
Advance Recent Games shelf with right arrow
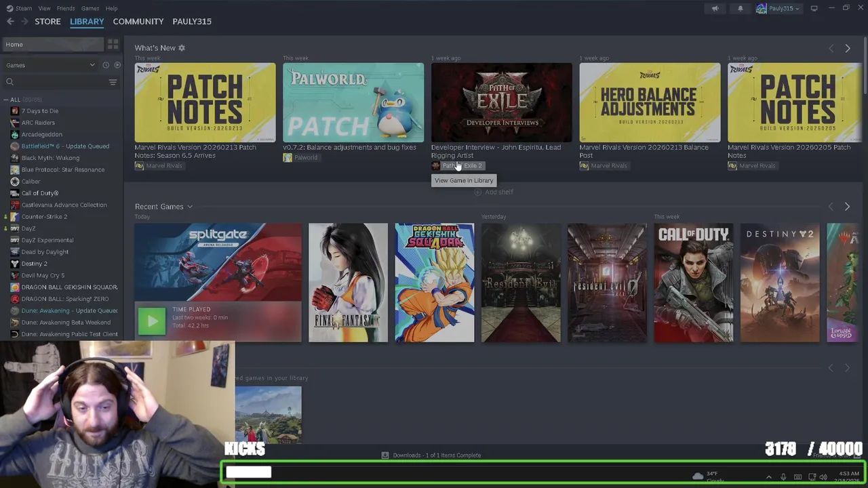(x=847, y=207)
